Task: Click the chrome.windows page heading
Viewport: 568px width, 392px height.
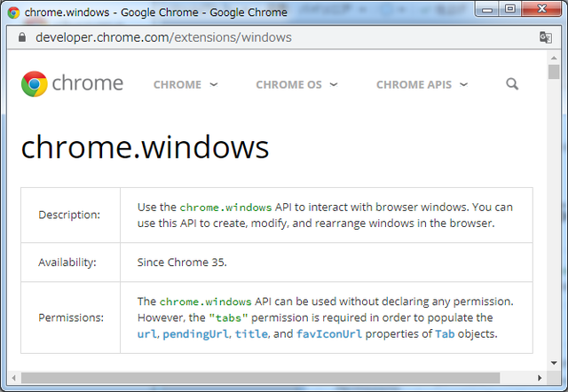Action: click(145, 147)
